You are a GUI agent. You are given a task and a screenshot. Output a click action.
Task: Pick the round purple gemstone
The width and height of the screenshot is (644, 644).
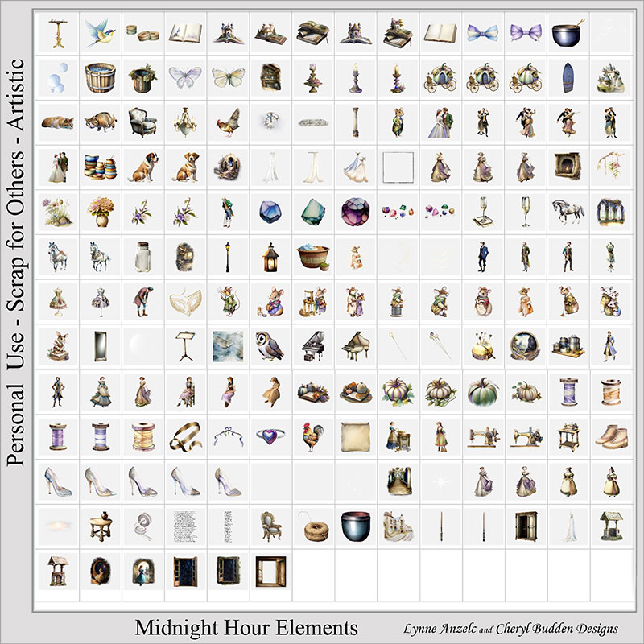pyautogui.click(x=355, y=212)
